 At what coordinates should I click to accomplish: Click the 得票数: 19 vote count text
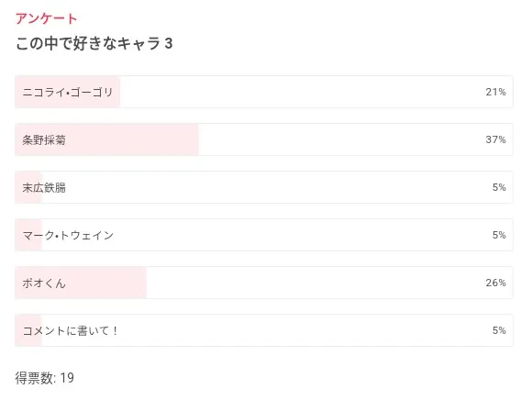point(44,378)
